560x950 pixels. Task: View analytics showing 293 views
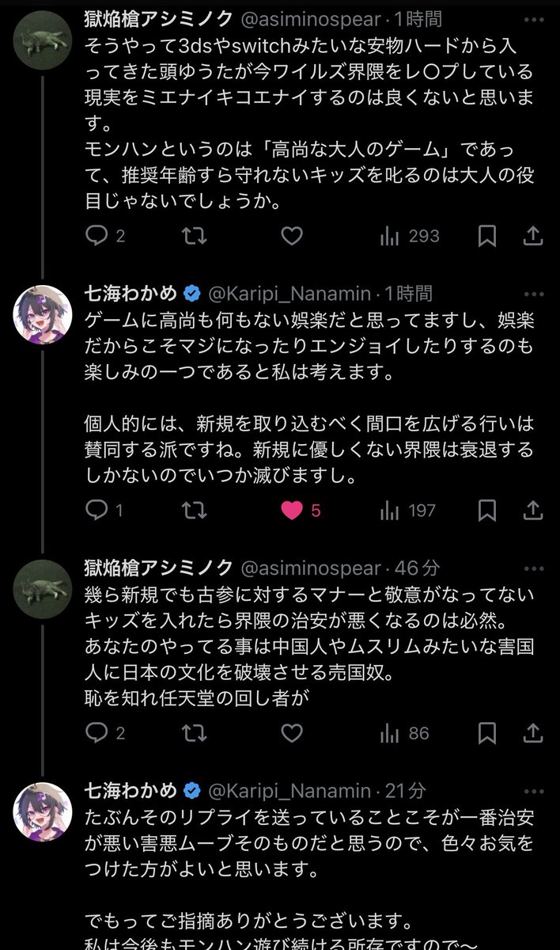[409, 236]
